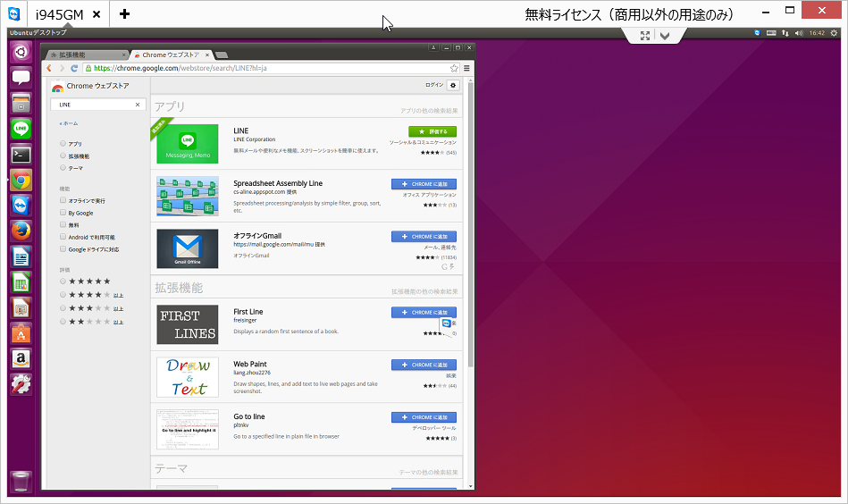Image resolution: width=848 pixels, height=504 pixels.
Task: Open LibreOffice Impress from the launcher
Action: click(x=21, y=309)
